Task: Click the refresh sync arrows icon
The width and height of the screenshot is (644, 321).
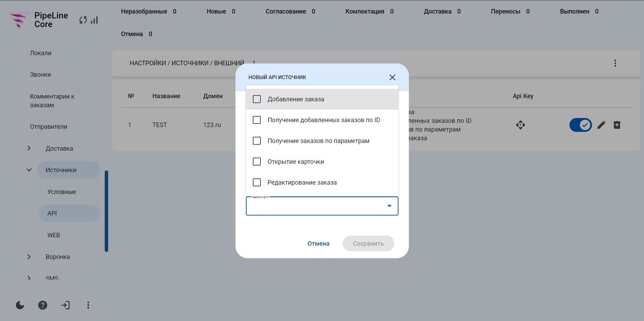Action: point(83,20)
